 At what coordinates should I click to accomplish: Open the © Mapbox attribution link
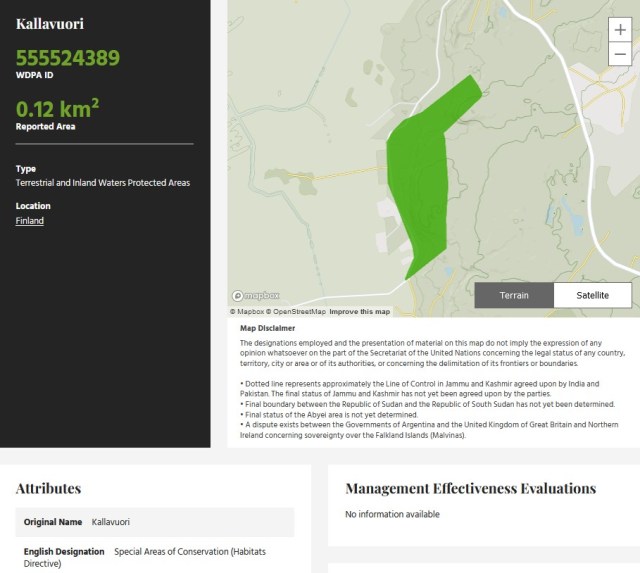(246, 312)
